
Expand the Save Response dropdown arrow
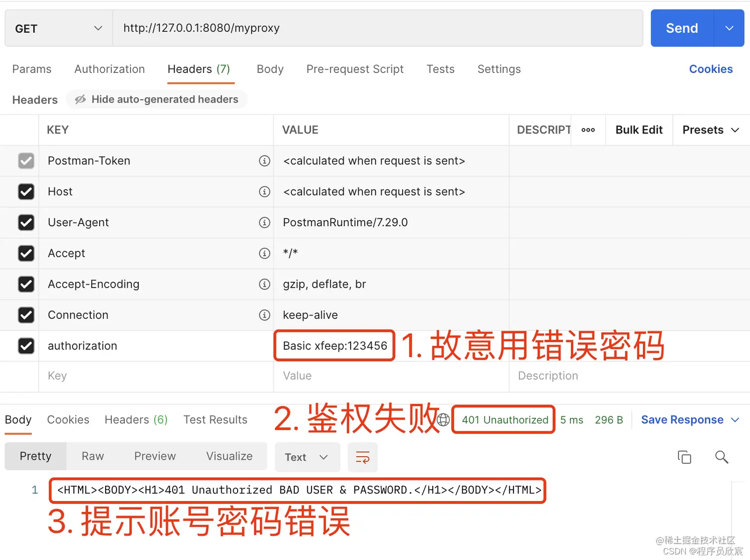click(735, 420)
